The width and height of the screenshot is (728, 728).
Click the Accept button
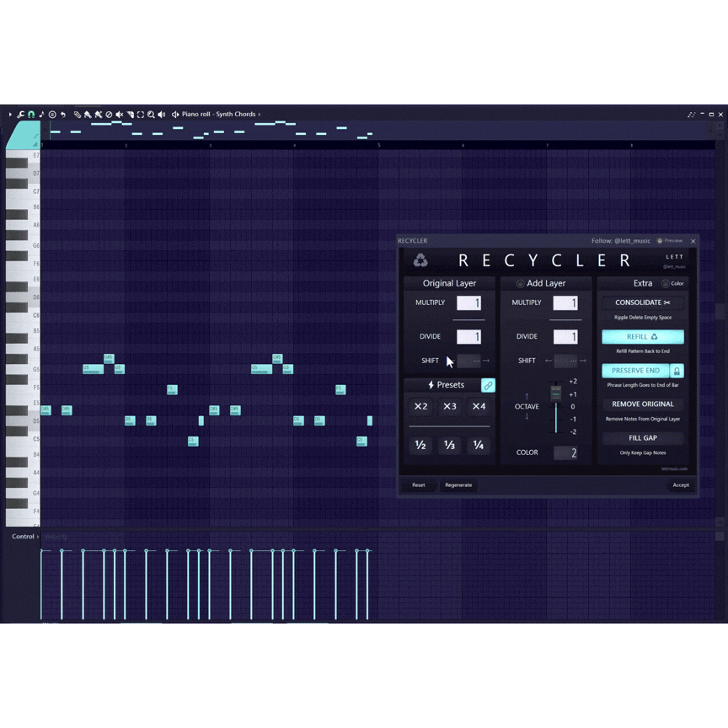coord(681,485)
